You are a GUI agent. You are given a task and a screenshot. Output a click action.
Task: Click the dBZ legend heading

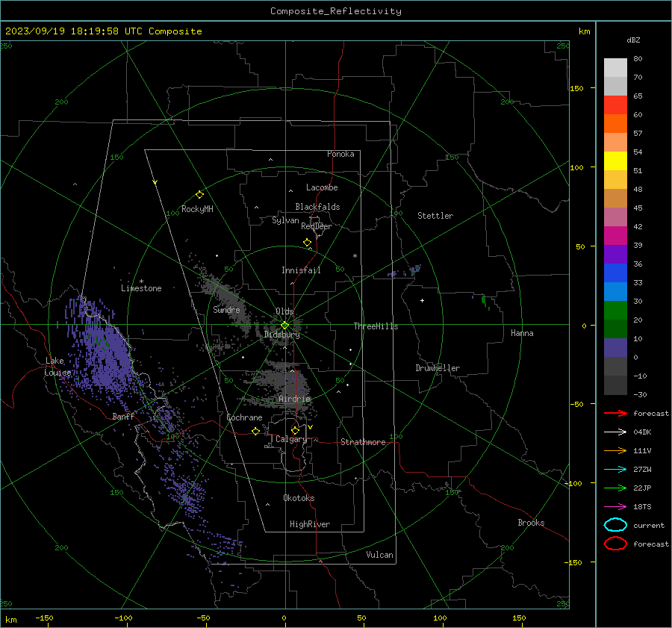pyautogui.click(x=633, y=40)
